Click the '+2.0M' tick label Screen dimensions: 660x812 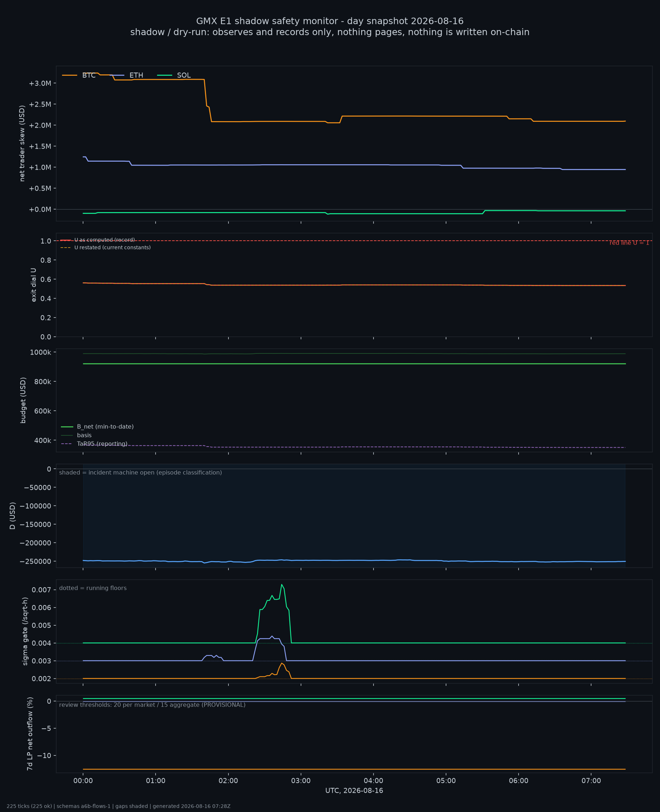pyautogui.click(x=40, y=125)
